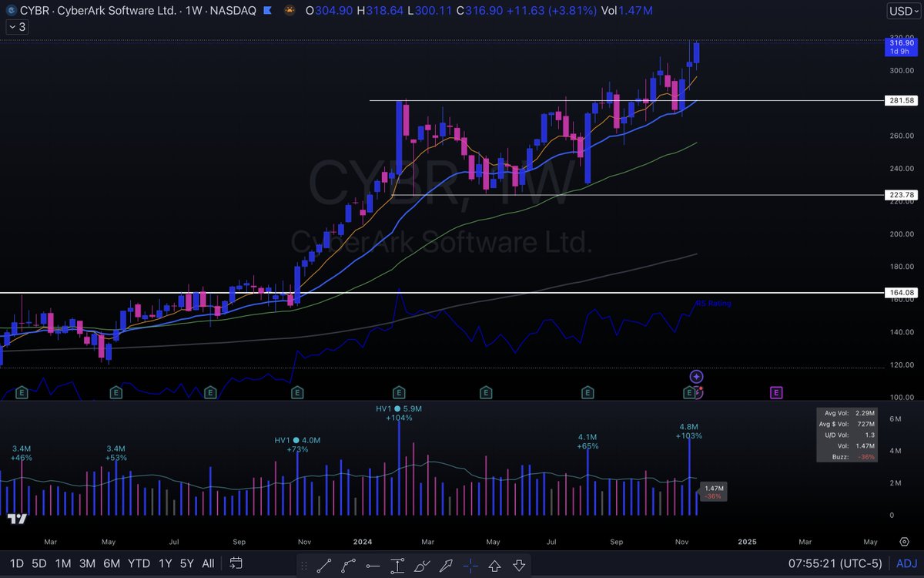Click the arrow down mark tool
Screen dimensions: 924x578
(519, 565)
